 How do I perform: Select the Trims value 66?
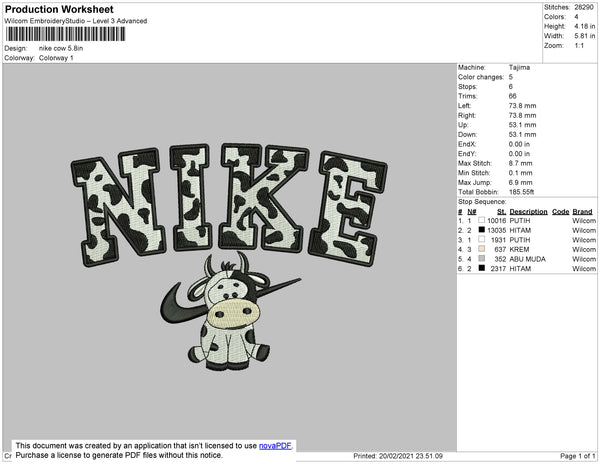click(512, 96)
